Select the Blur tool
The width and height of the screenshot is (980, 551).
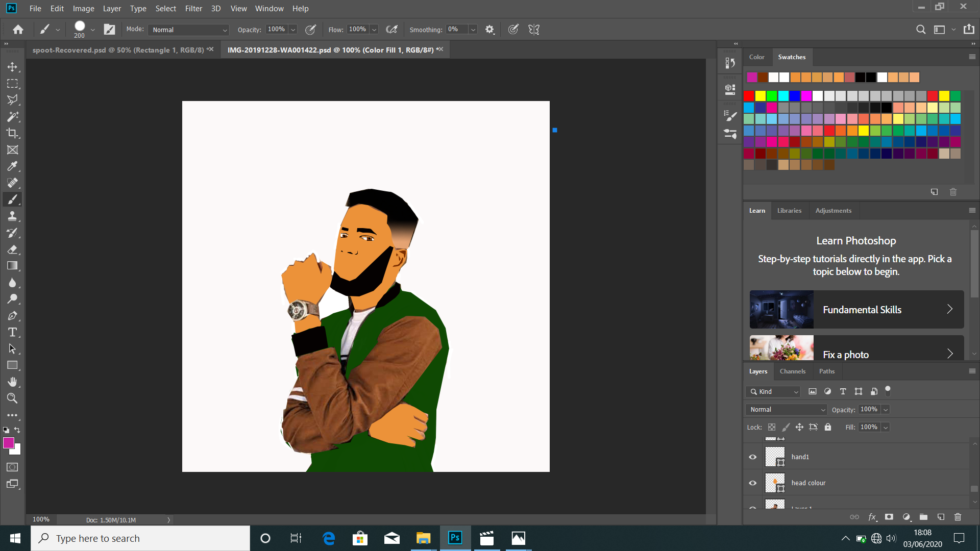pos(12,282)
